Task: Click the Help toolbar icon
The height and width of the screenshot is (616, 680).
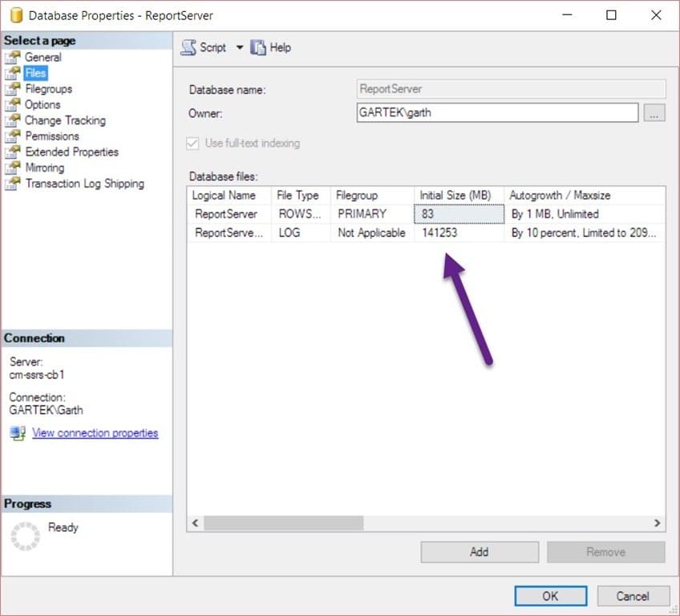Action: 258,47
